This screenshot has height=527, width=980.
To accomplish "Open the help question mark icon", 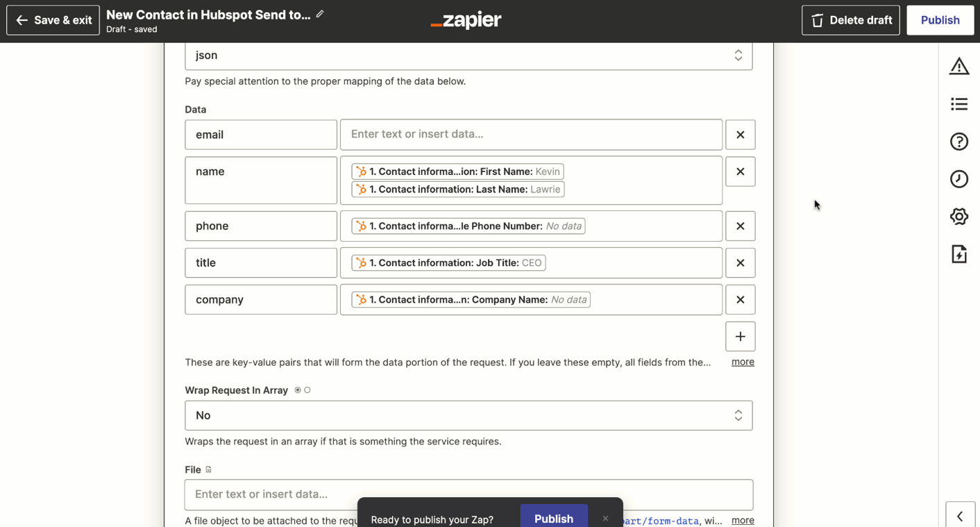I will pos(959,142).
